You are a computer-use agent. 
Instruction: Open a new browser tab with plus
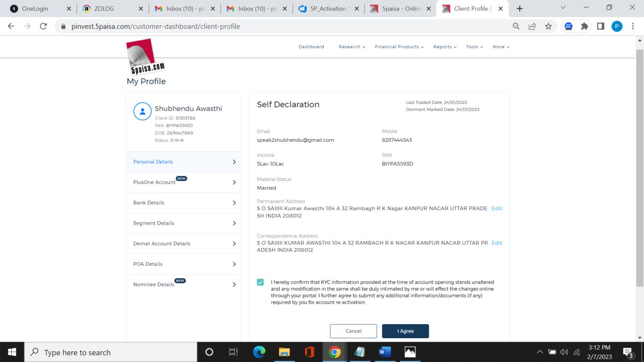point(520,9)
